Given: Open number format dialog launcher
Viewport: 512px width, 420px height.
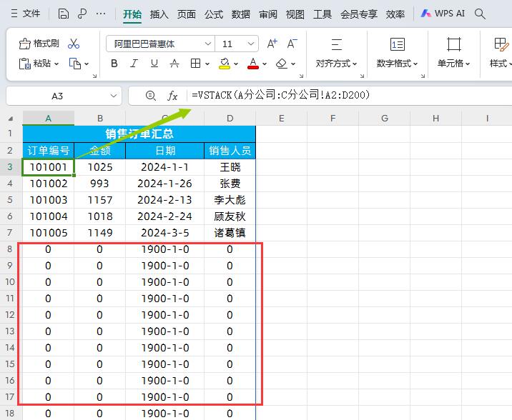Looking at the screenshot, I should (423, 76).
